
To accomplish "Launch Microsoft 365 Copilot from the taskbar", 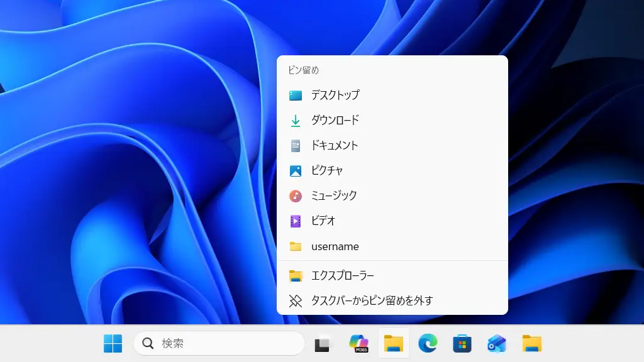I will coord(358,344).
